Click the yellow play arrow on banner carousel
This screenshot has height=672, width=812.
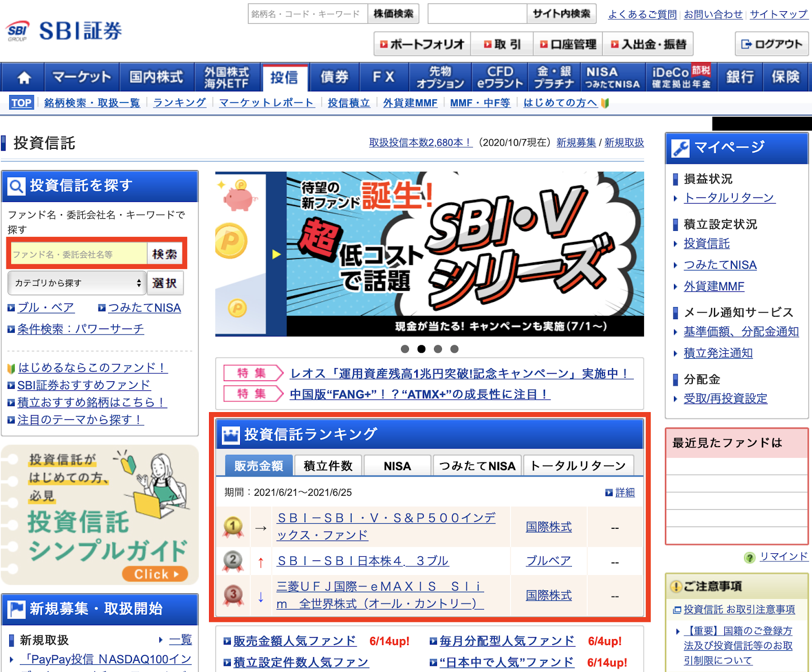tap(276, 254)
